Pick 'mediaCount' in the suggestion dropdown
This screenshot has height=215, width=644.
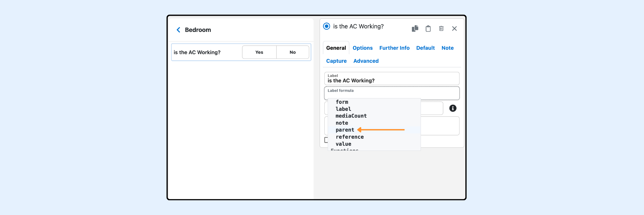(351, 116)
